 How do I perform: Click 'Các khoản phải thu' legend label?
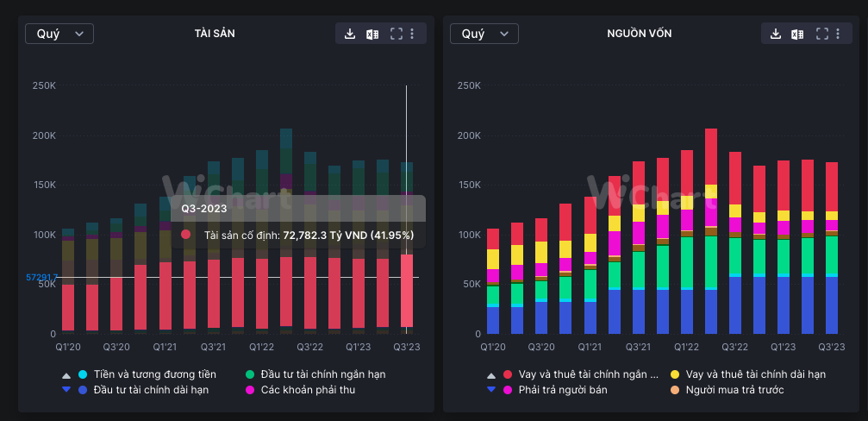(307, 390)
